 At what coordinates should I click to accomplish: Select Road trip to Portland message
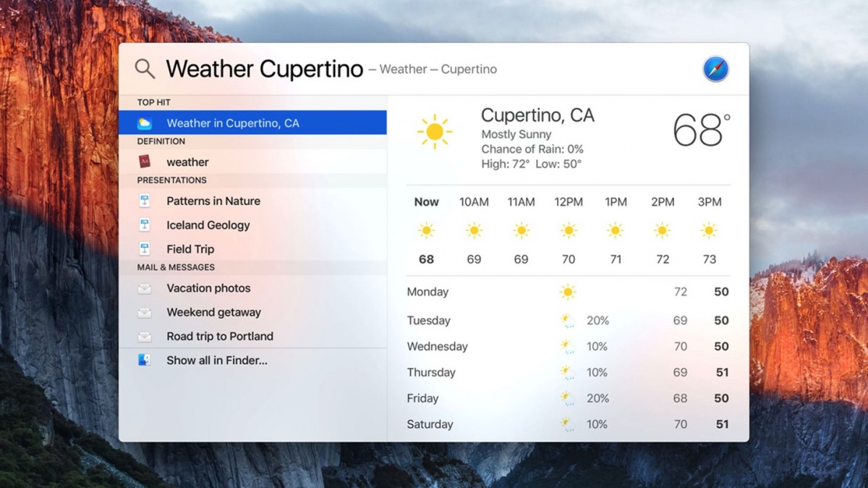tap(220, 336)
